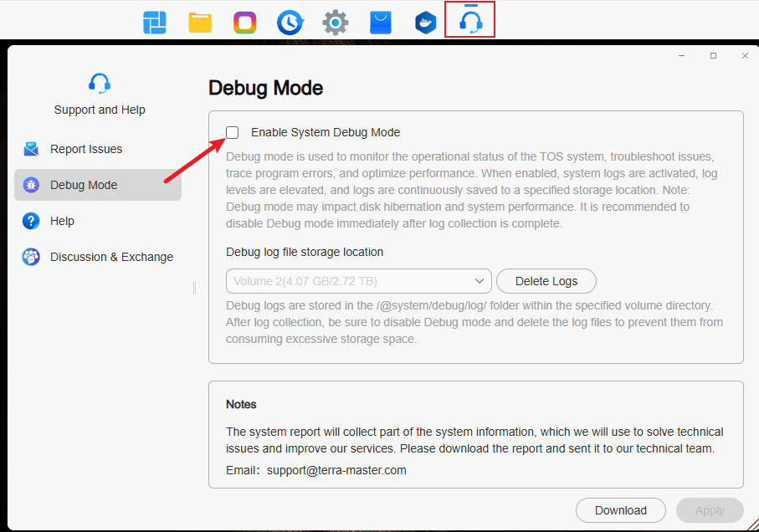The height and width of the screenshot is (532, 759).
Task: Click the Download button
Action: tap(621, 510)
